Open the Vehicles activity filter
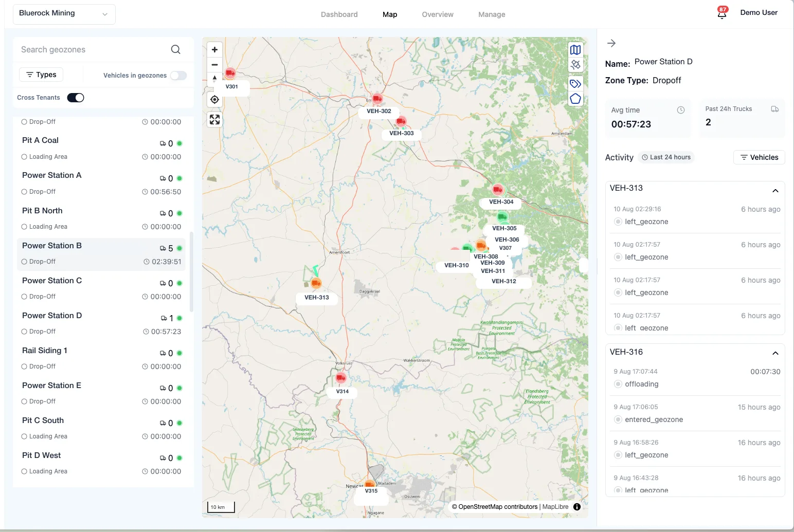The width and height of the screenshot is (794, 532). click(759, 157)
